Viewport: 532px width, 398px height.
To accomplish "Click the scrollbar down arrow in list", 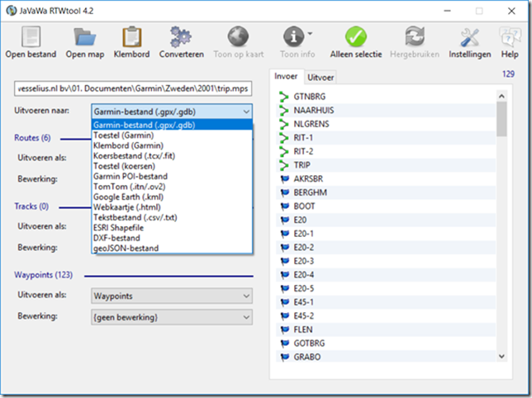I will 501,356.
